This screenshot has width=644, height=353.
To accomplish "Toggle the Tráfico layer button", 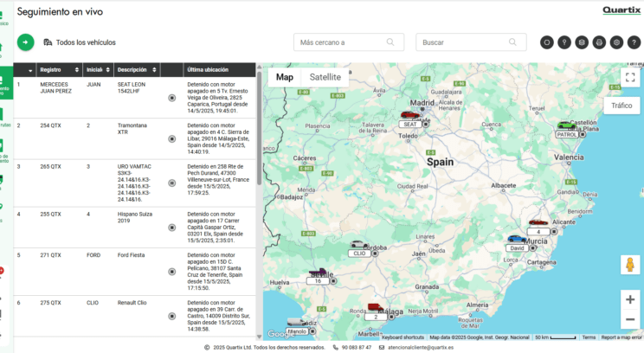I will pos(621,106).
